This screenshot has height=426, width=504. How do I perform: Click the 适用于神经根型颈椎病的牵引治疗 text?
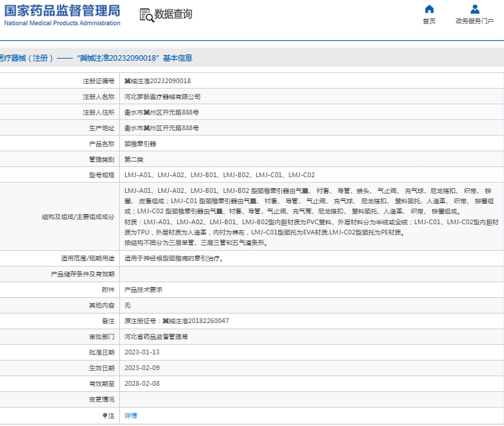[x=174, y=258]
